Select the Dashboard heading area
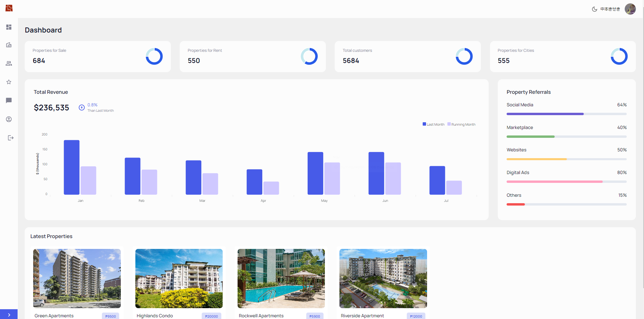644x319 pixels. (43, 30)
